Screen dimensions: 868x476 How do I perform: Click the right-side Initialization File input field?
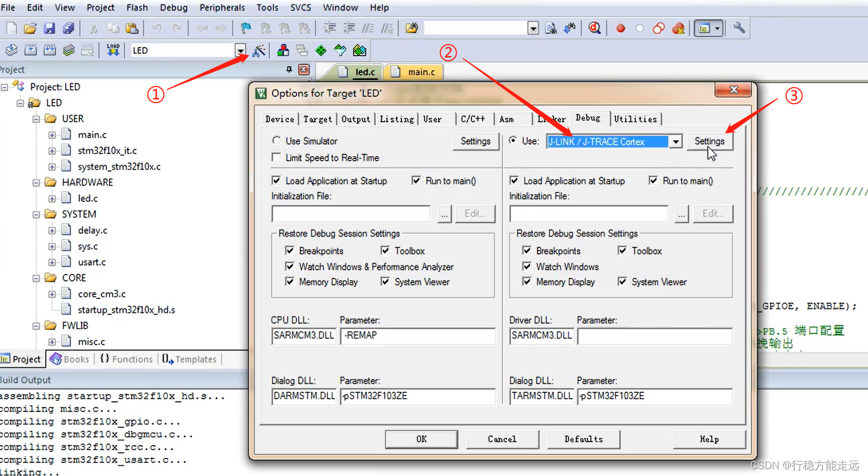coord(589,214)
